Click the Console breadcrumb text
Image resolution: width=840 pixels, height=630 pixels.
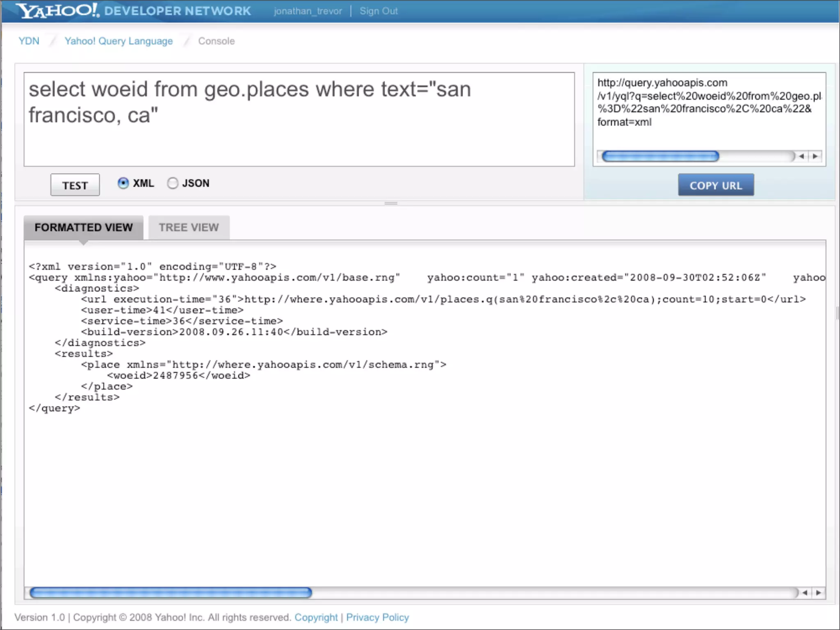(x=216, y=41)
